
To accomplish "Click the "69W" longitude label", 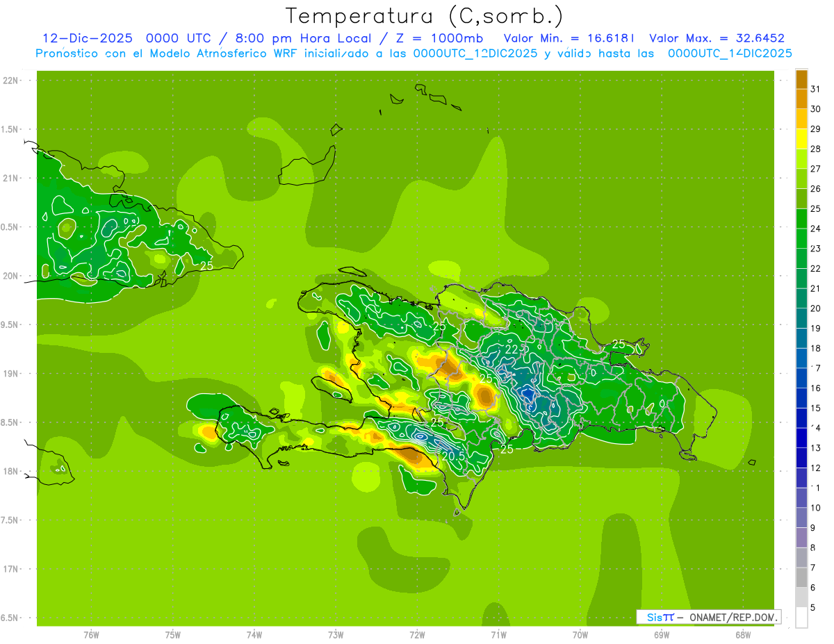I will click(x=662, y=635).
